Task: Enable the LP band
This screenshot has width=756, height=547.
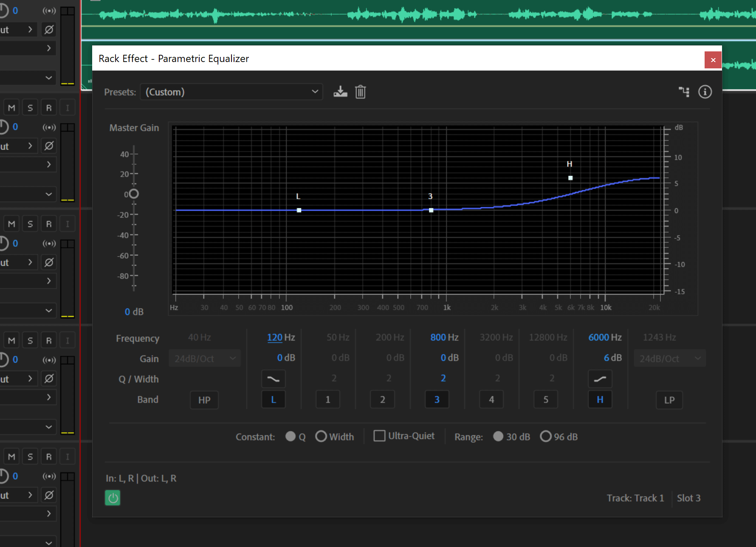Action: 669,400
